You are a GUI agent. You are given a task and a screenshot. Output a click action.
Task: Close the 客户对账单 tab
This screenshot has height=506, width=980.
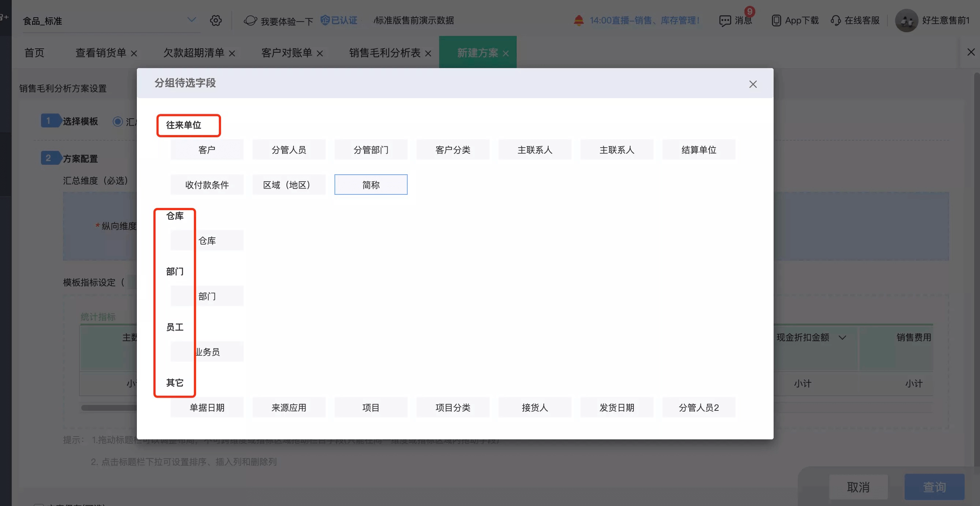320,54
